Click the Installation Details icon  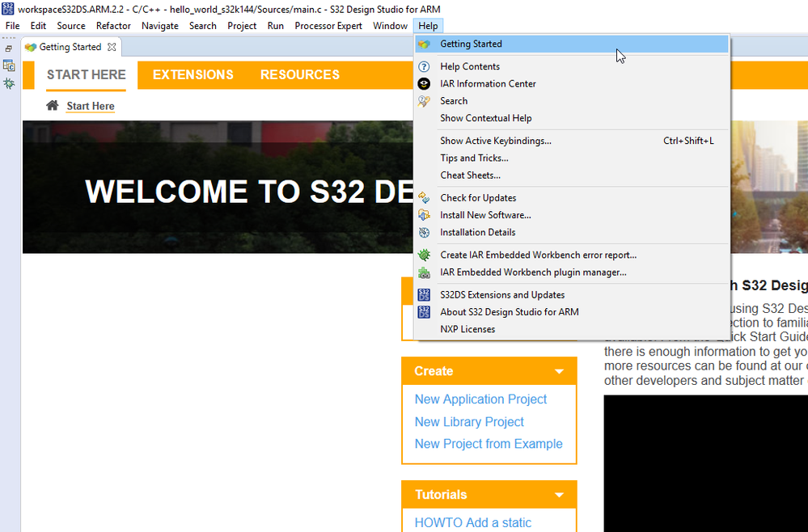pyautogui.click(x=424, y=232)
